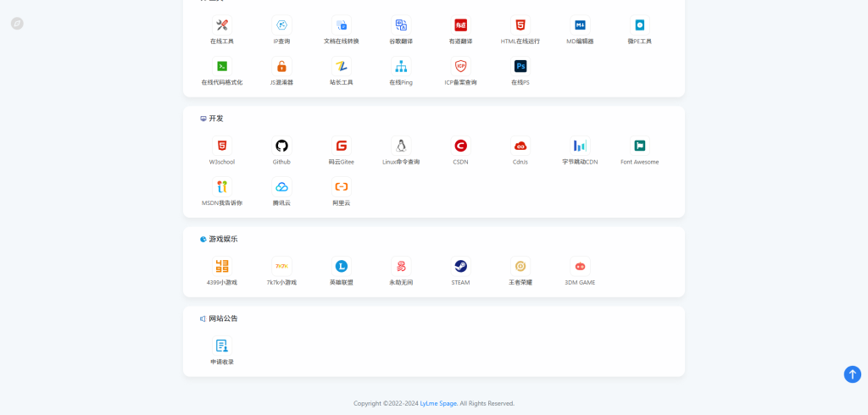Click the blue back-to-top arrow button
868x415 pixels.
[x=853, y=374]
